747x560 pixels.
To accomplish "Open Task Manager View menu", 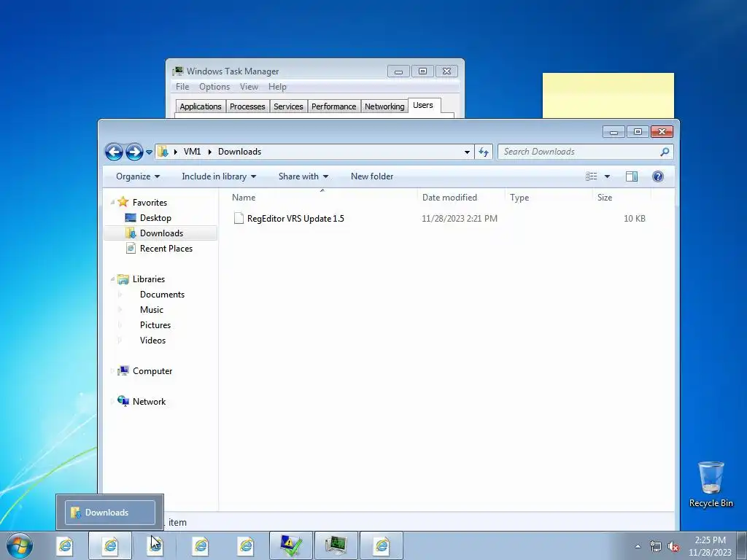I will pos(249,87).
